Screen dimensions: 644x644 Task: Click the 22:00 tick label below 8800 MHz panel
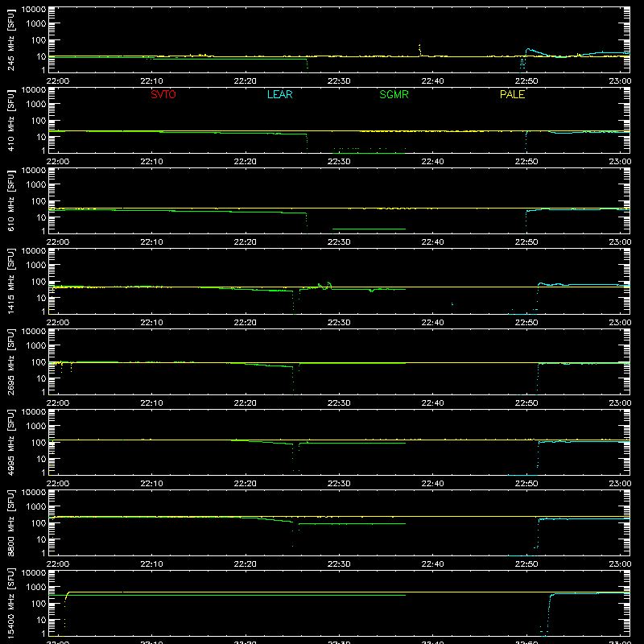tap(58, 564)
